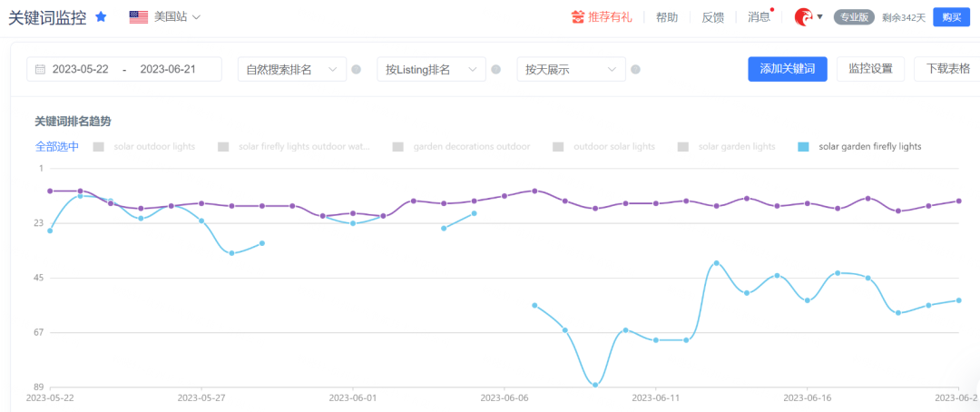
Task: Open the 按天展示 dropdown
Action: (x=572, y=69)
